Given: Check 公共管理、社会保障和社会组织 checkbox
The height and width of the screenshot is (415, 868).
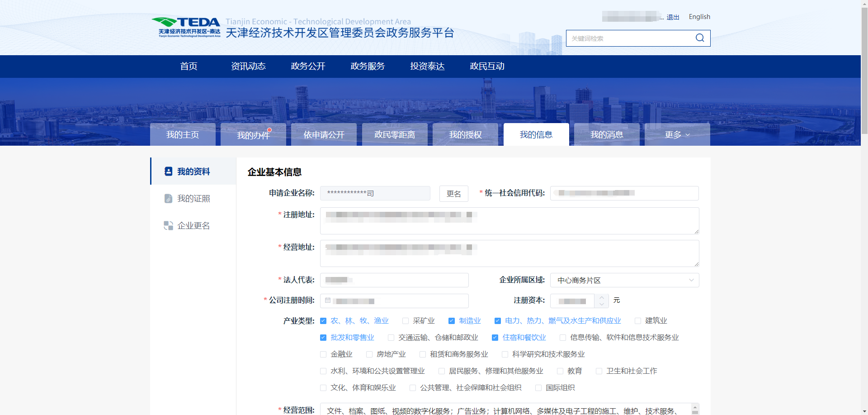Looking at the screenshot, I should 413,388.
